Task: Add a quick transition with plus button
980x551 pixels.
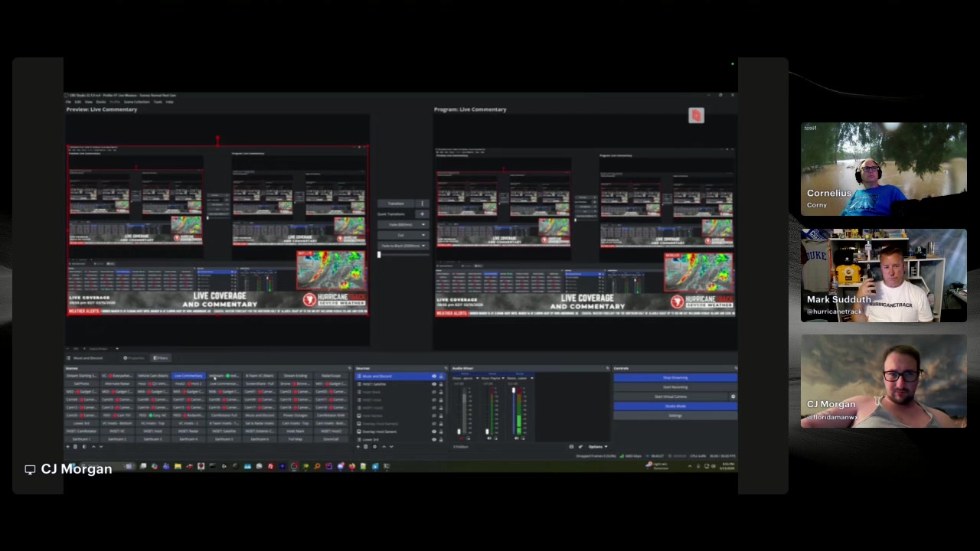Action: (422, 214)
